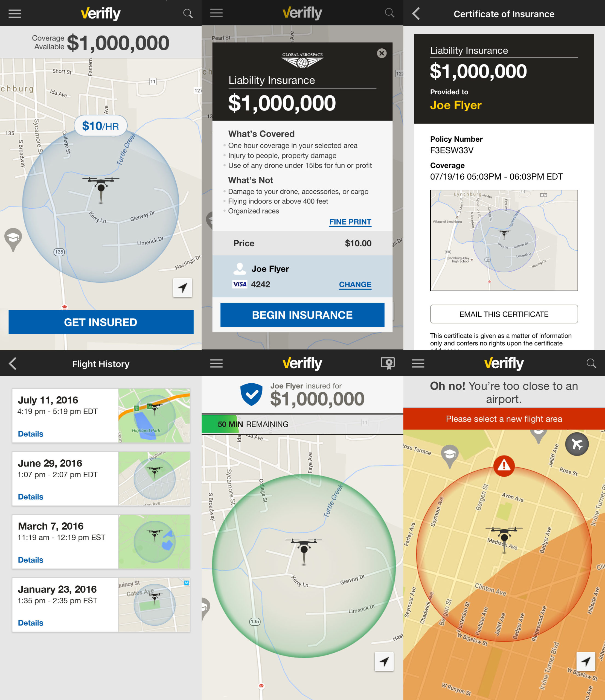Click GET INSURED button on map screen
The width and height of the screenshot is (605, 700).
(101, 322)
